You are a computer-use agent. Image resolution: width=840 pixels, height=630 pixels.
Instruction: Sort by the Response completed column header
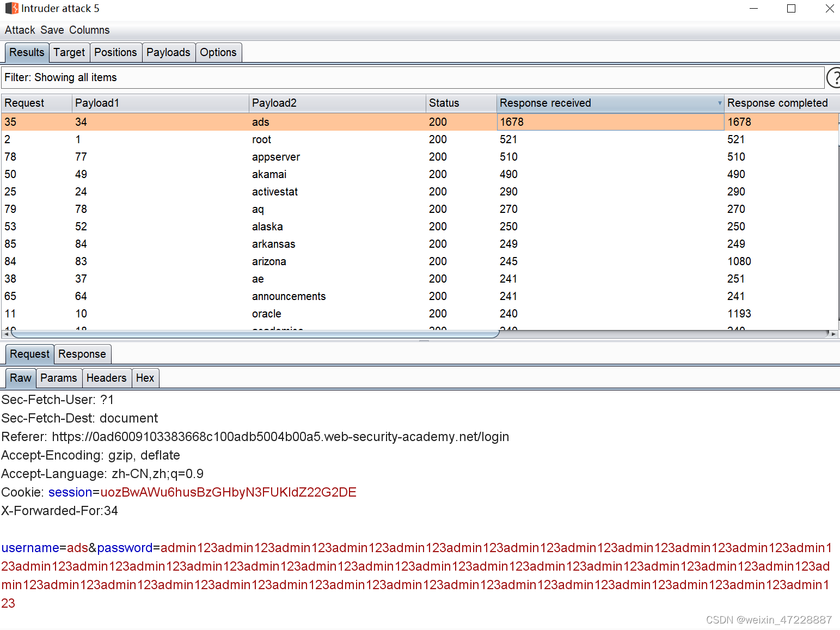(x=782, y=103)
